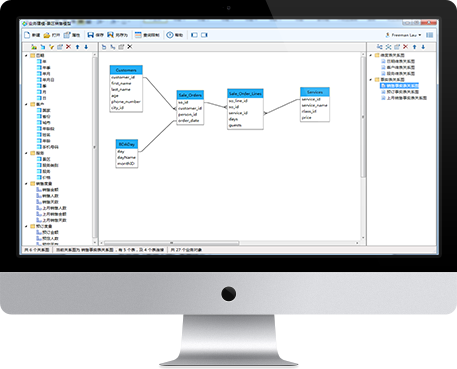
Task: Click the red X delete icon in left panel
Action: pos(68,47)
